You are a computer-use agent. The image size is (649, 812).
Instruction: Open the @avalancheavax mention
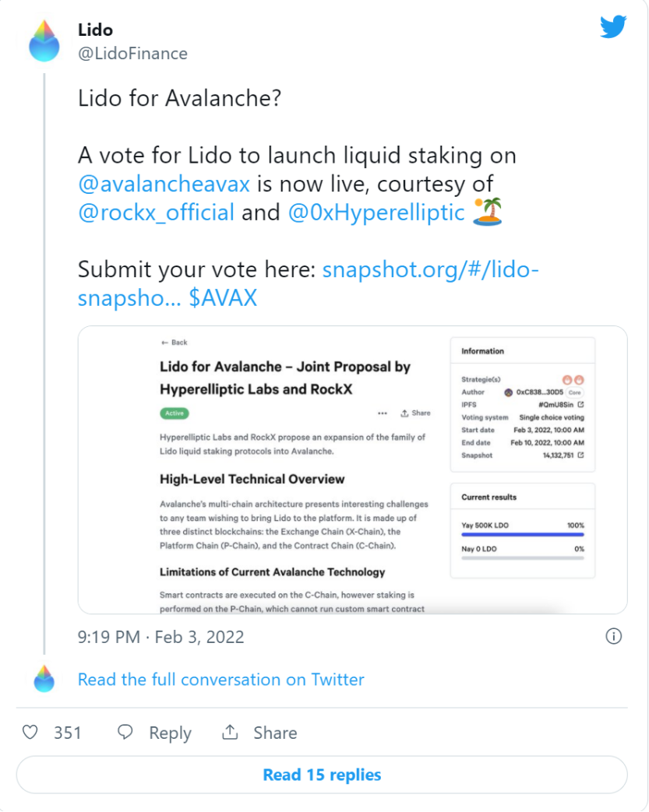click(164, 184)
